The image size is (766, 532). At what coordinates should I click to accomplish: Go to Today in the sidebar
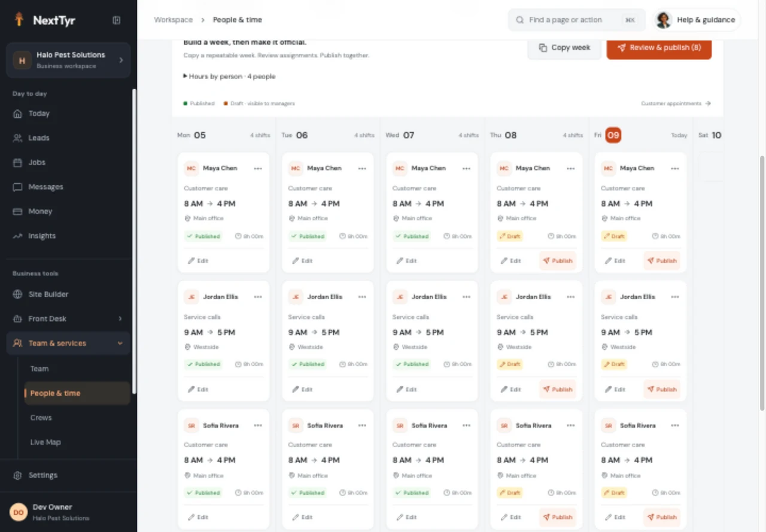pos(68,114)
